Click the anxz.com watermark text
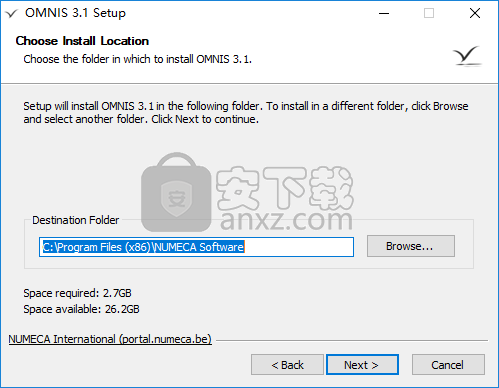This screenshot has width=499, height=388. pyautogui.click(x=286, y=220)
